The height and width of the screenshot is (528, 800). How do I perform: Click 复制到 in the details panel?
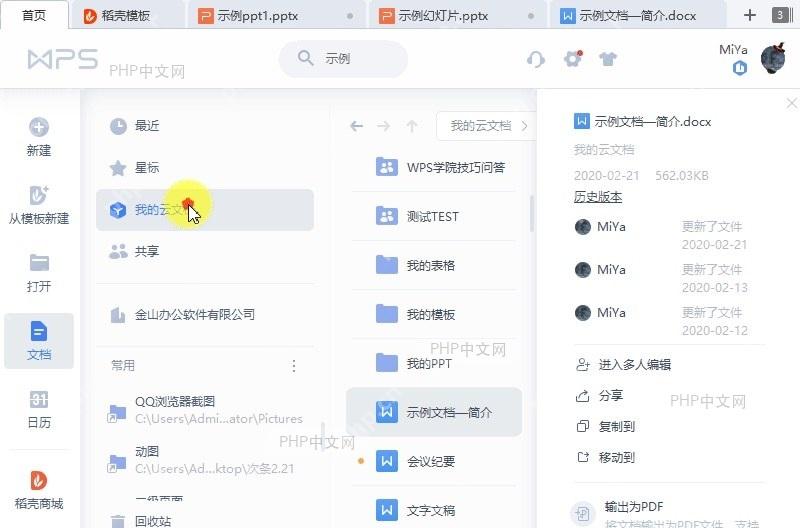coord(605,426)
